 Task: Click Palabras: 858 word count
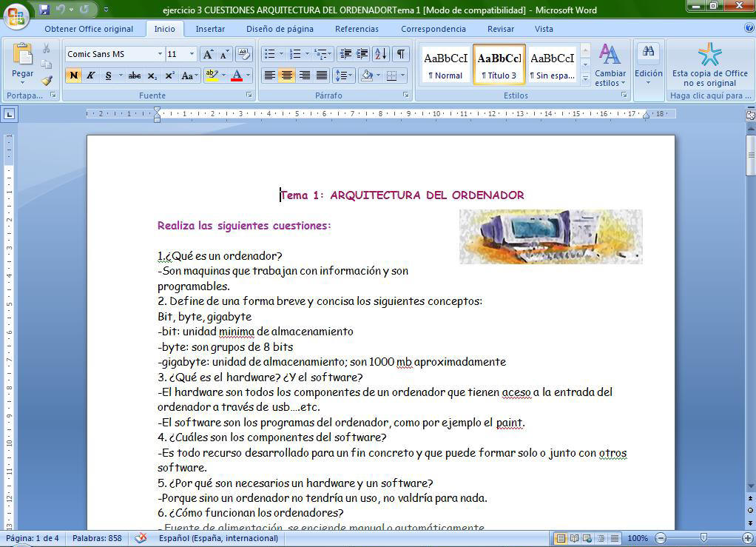[97, 538]
